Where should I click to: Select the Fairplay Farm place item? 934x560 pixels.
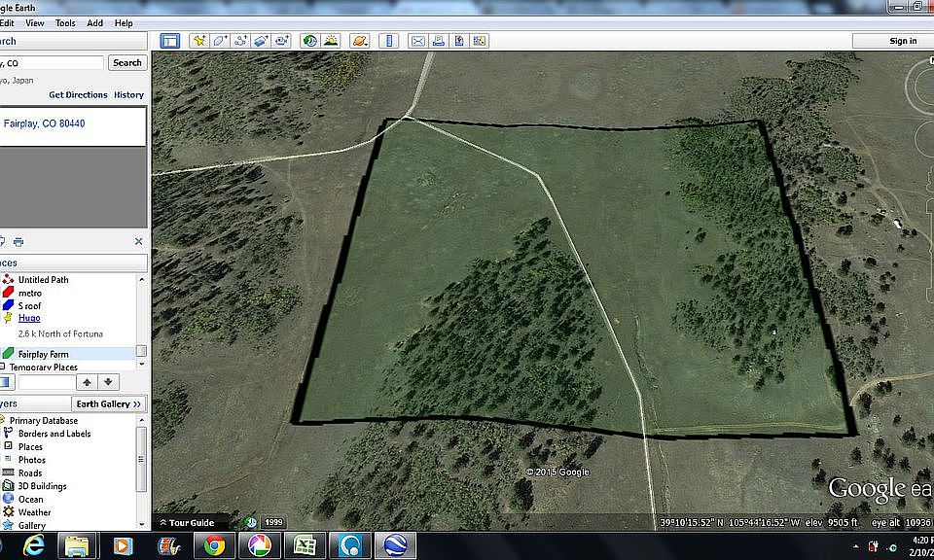click(44, 354)
